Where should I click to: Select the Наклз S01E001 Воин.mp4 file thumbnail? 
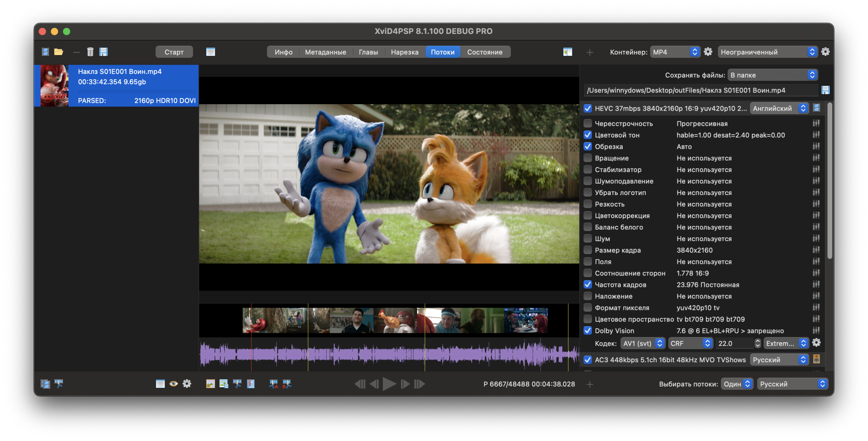pos(54,85)
